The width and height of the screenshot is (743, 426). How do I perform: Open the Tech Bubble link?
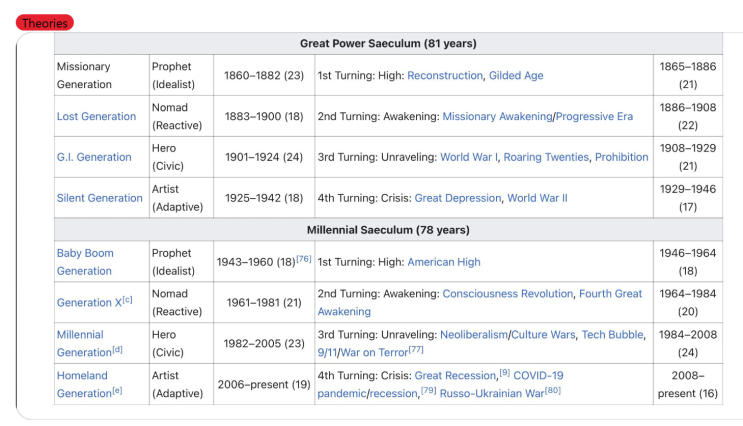(x=612, y=335)
